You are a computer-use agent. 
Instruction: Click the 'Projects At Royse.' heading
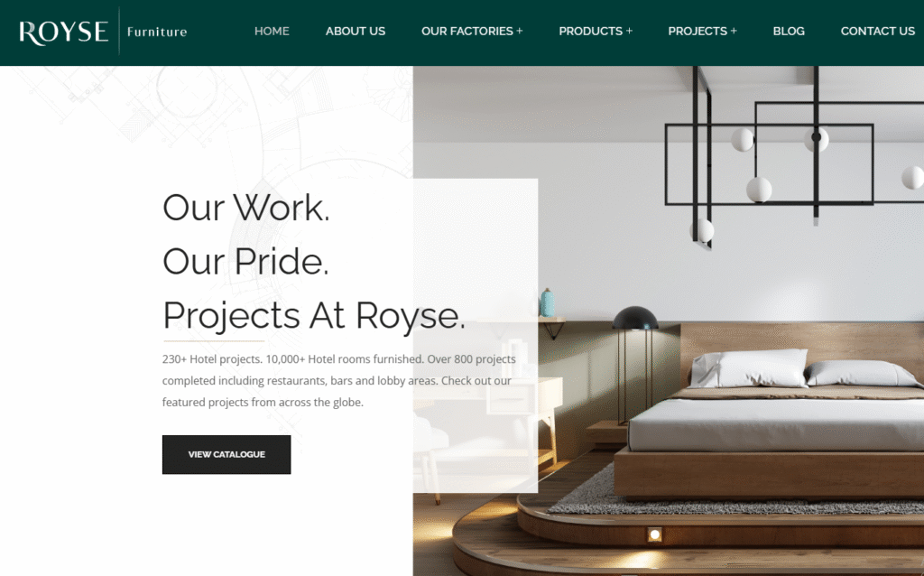pos(313,317)
